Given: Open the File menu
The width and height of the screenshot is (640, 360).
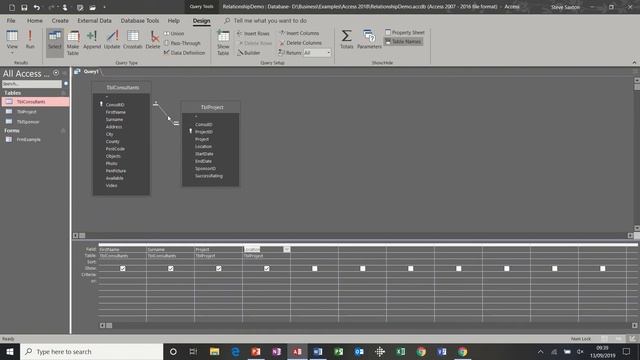Looking at the screenshot, I should pyautogui.click(x=11, y=20).
